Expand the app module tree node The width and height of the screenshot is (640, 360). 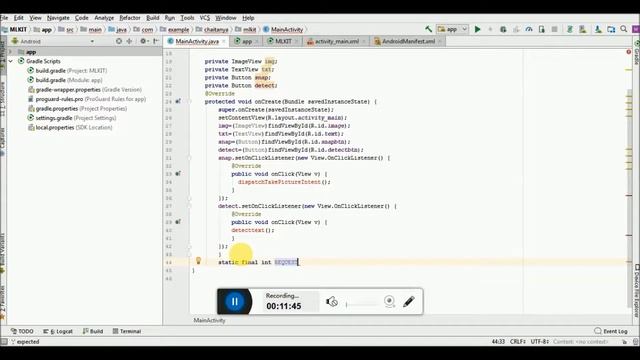click(x=11, y=52)
